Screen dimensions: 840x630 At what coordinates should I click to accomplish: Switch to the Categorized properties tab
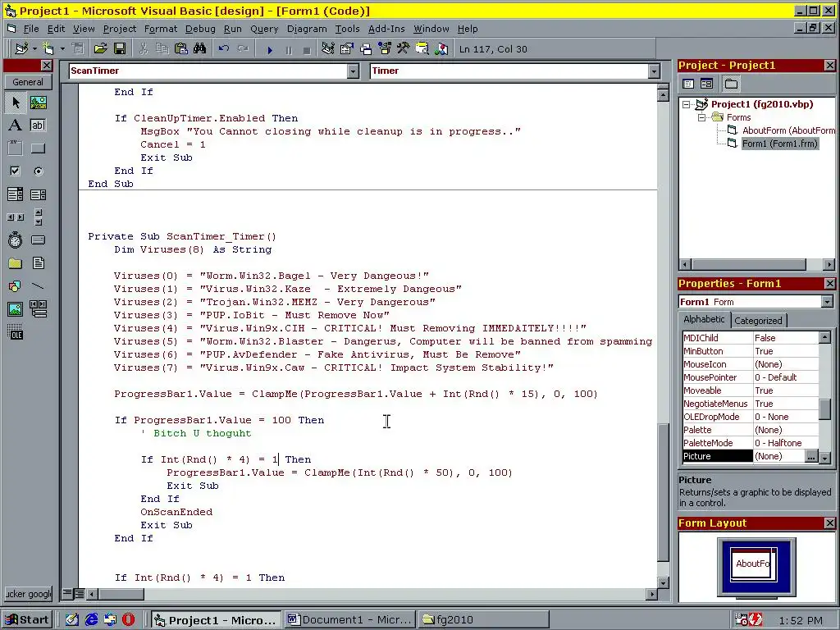click(758, 321)
